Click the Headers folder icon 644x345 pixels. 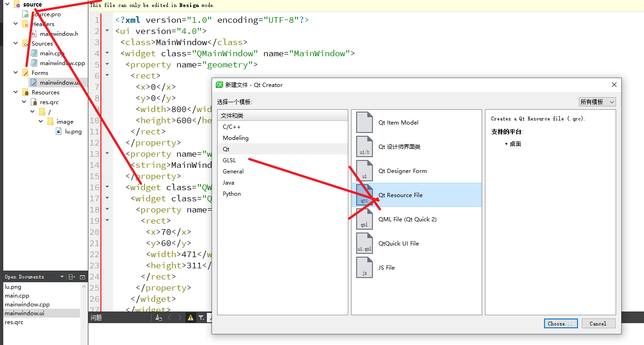26,24
